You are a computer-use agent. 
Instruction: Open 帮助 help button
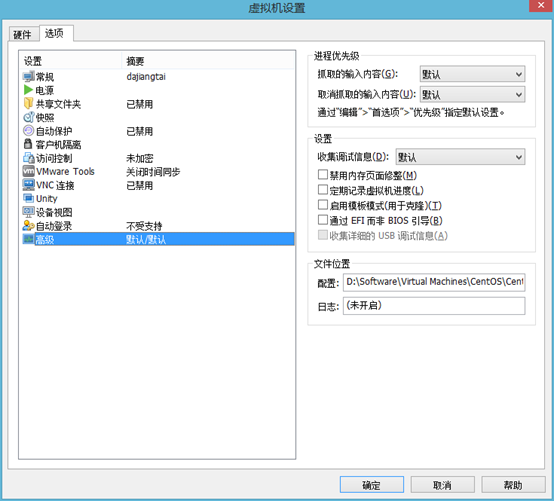(513, 485)
